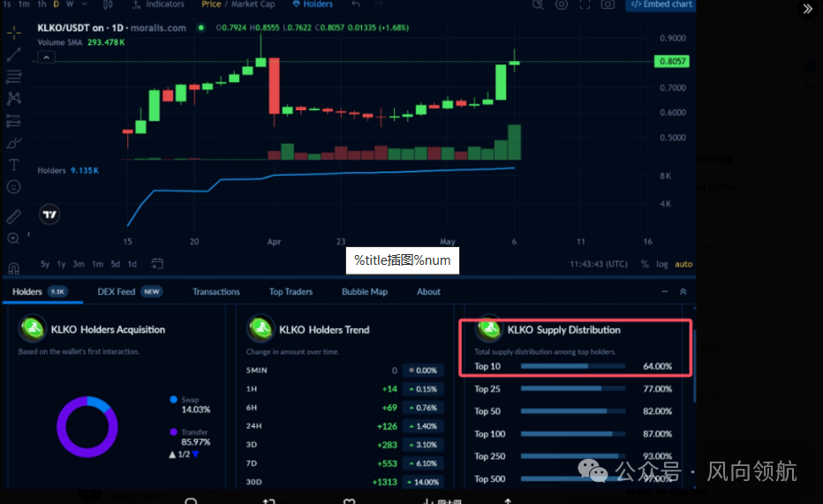Click the 11:43:43 (UTC) timezone label
This screenshot has height=504, width=823.
pos(599,264)
